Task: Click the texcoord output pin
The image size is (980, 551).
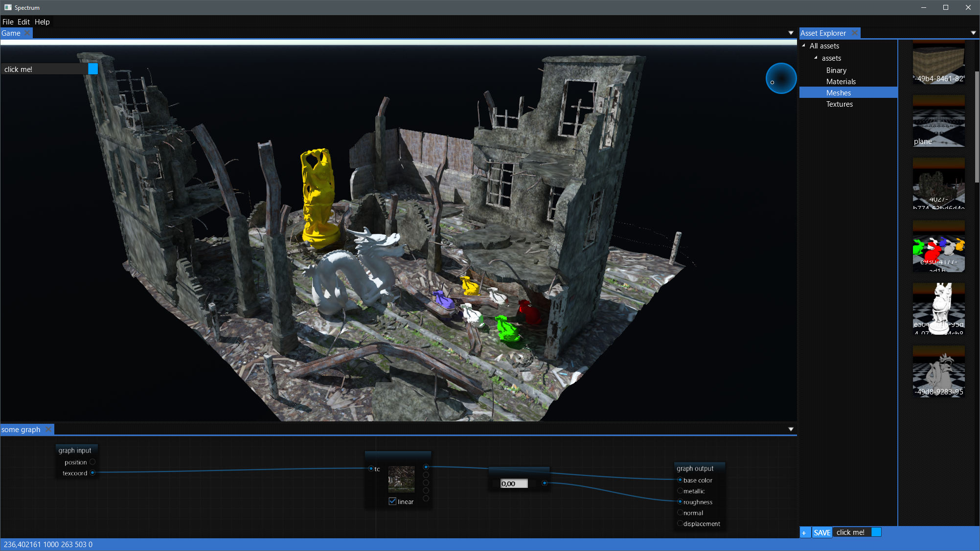Action: [x=92, y=473]
